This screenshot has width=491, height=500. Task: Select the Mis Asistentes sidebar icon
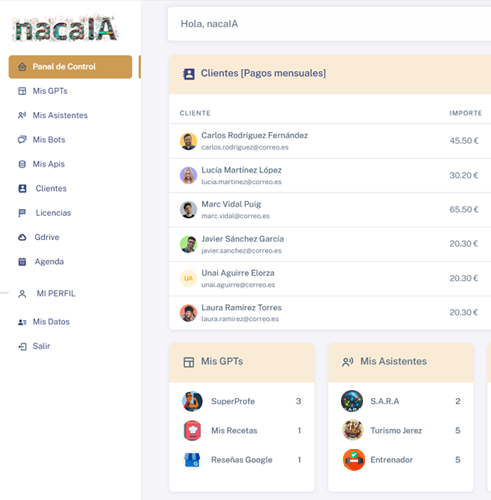pyautogui.click(x=22, y=115)
